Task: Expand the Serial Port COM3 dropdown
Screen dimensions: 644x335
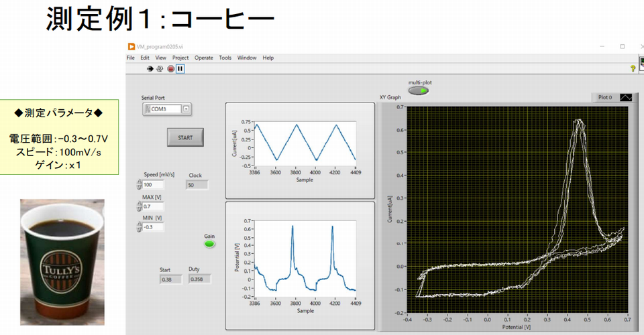Action: coord(186,109)
